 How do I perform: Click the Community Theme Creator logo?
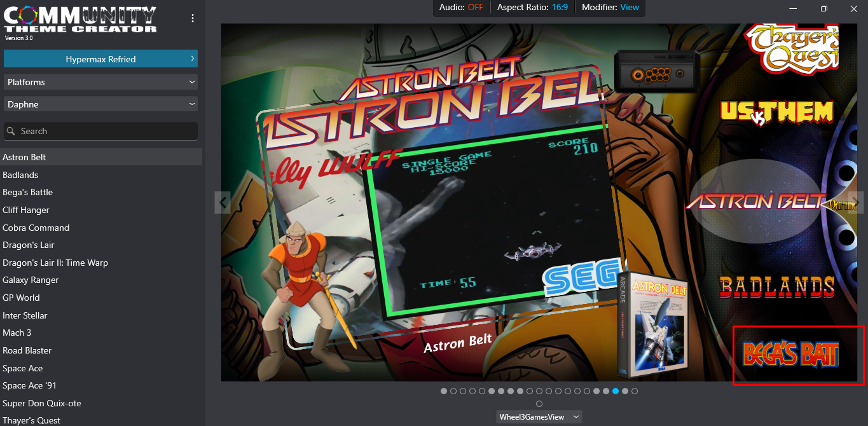(x=80, y=20)
